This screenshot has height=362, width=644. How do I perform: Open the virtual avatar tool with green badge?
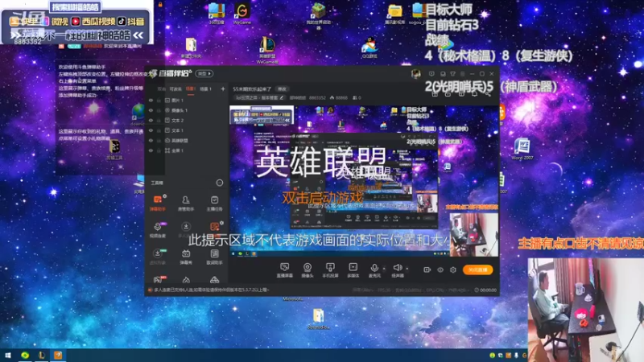pos(157,256)
